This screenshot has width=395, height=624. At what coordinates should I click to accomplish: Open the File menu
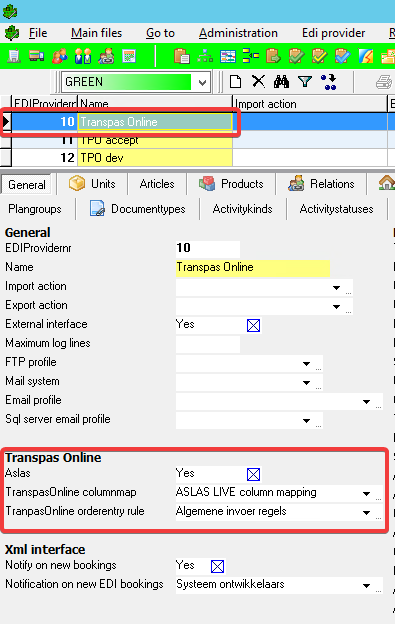(x=38, y=33)
